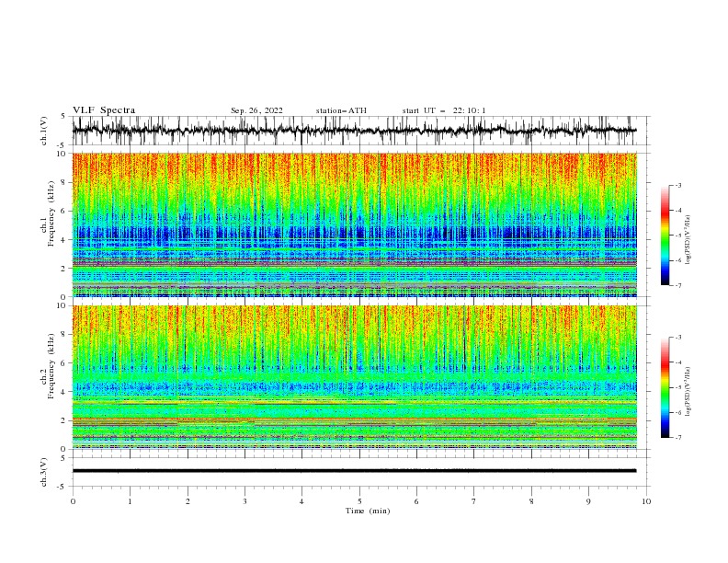Click the "-3" tick on ch.2 colorbar

678,338
